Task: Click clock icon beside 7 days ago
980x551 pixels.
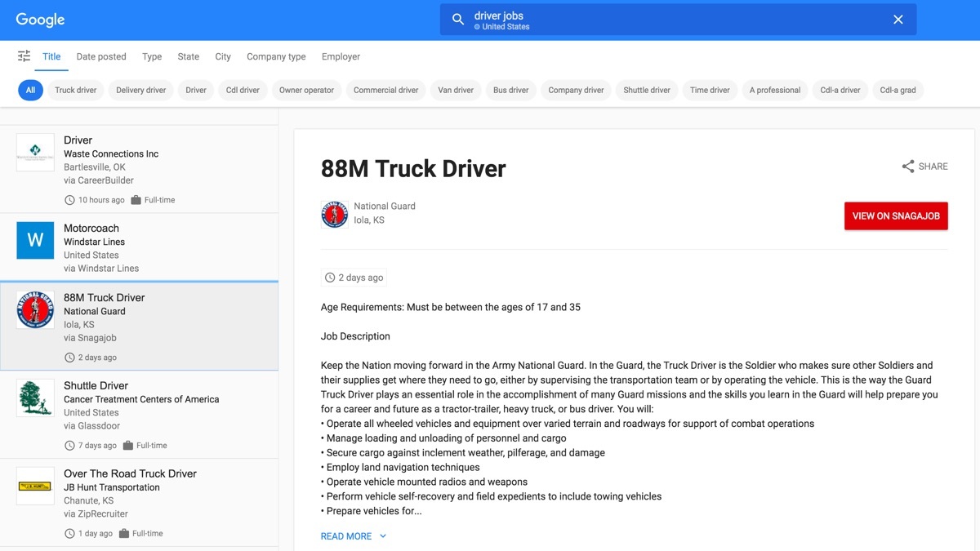Action: point(69,446)
